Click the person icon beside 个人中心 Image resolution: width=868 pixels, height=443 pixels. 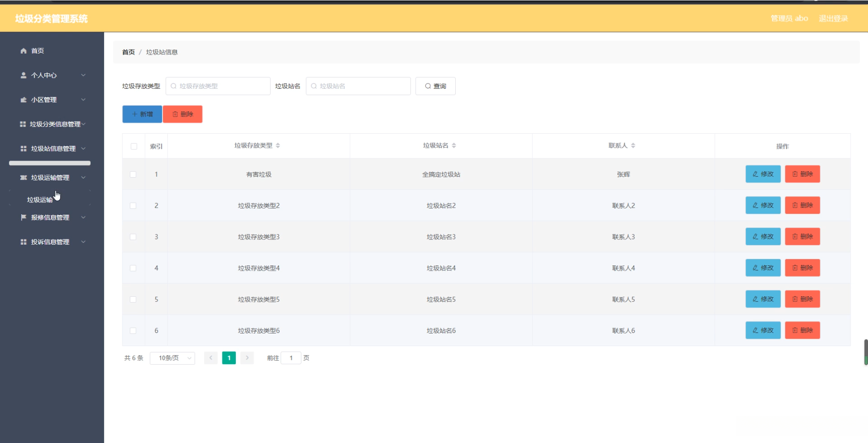tap(23, 75)
